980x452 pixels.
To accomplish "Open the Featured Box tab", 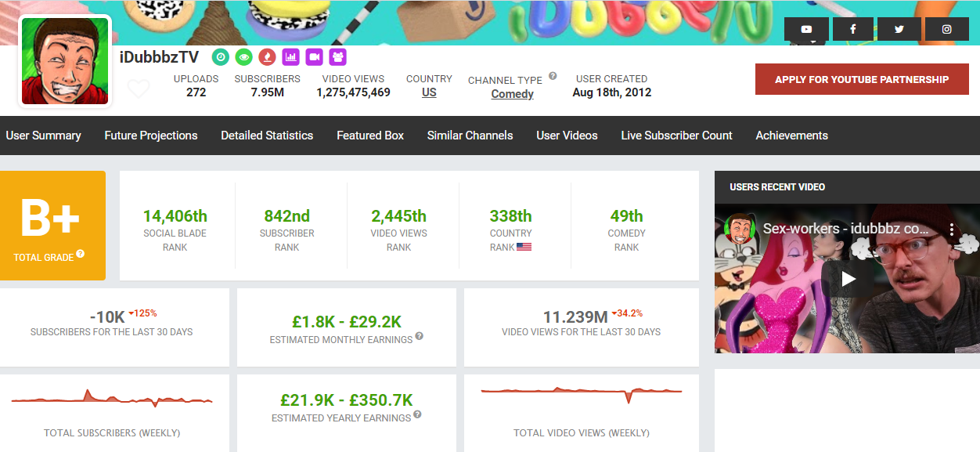I will [x=370, y=136].
